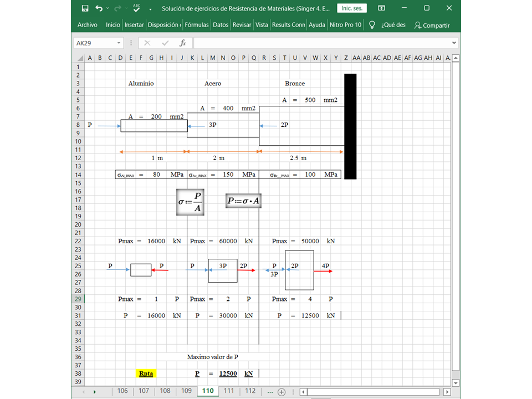
Task: Click the lightbulb Tell Me icon
Action: 372,25
